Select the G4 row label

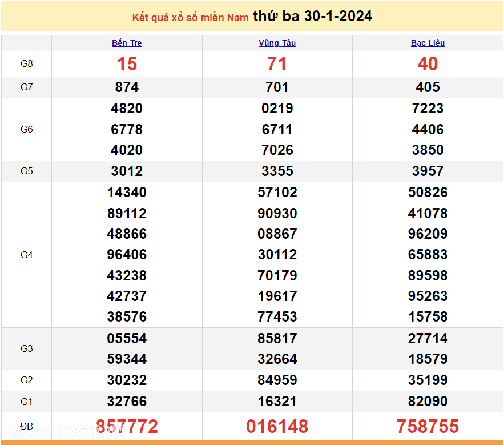click(x=27, y=255)
